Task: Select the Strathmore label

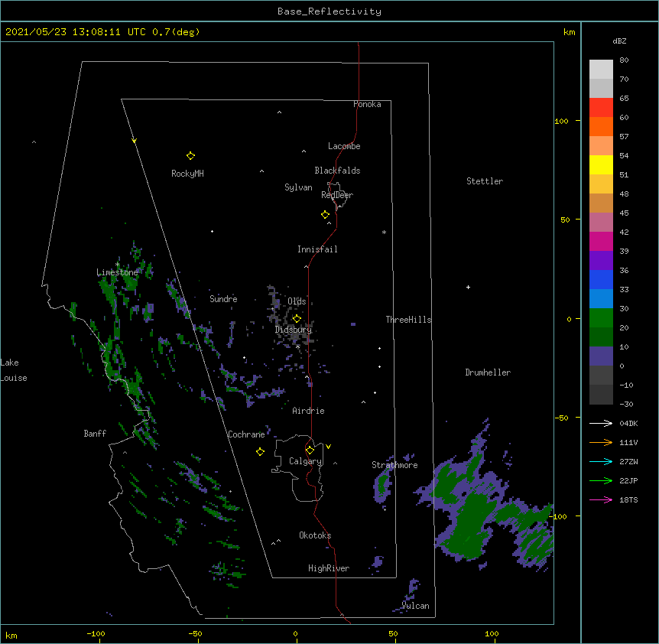Action: coord(394,465)
